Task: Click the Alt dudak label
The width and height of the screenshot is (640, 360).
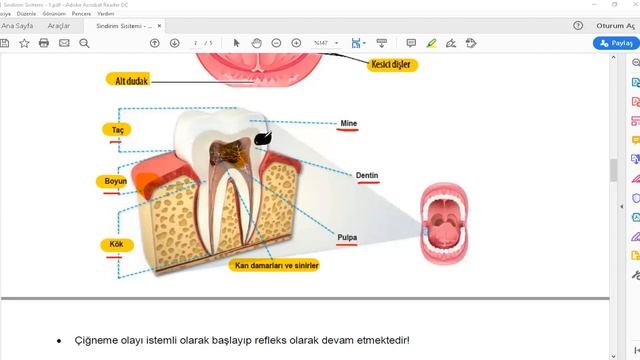Action: (x=128, y=80)
